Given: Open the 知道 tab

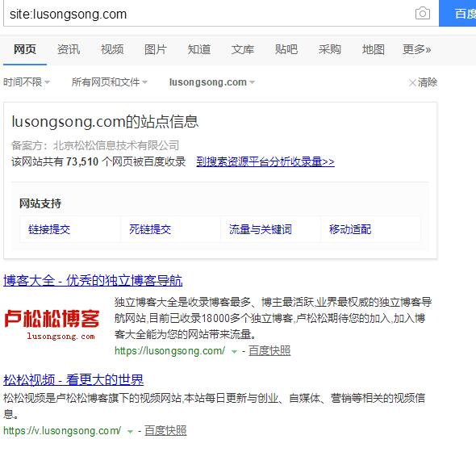Looking at the screenshot, I should (x=199, y=49).
